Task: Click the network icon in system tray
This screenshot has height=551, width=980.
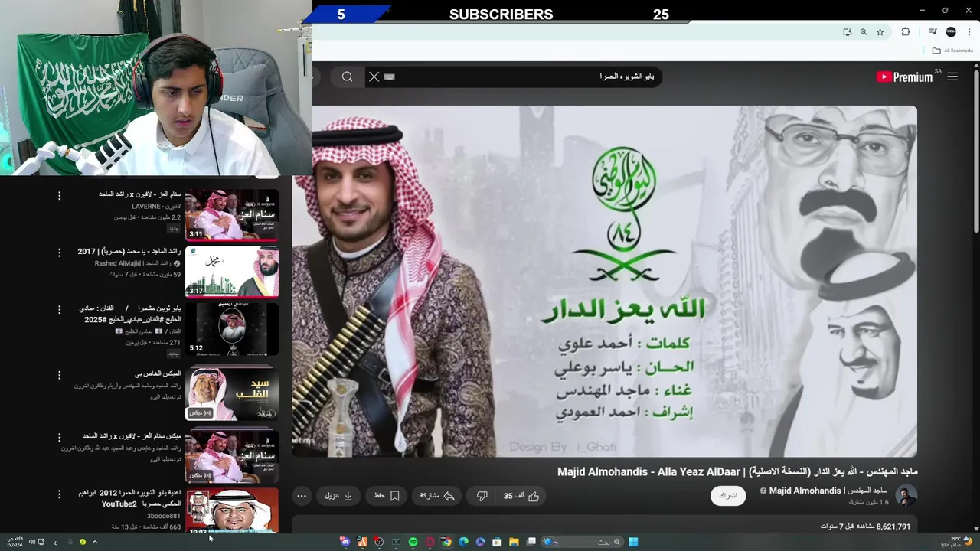Action: coord(41,542)
